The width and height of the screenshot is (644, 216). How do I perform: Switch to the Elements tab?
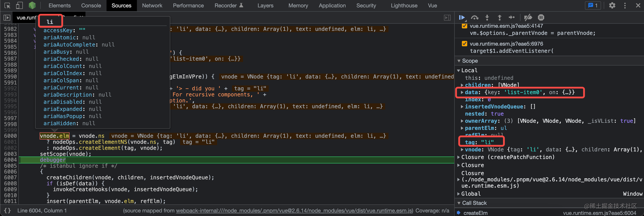coord(60,6)
